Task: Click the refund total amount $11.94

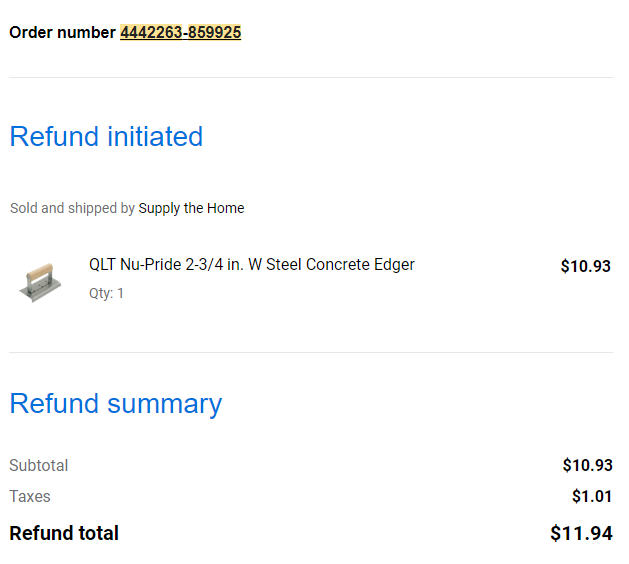Action: pos(581,533)
